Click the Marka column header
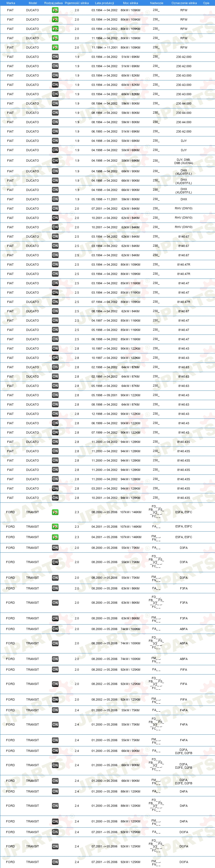The image size is (215, 868). tap(11, 3)
